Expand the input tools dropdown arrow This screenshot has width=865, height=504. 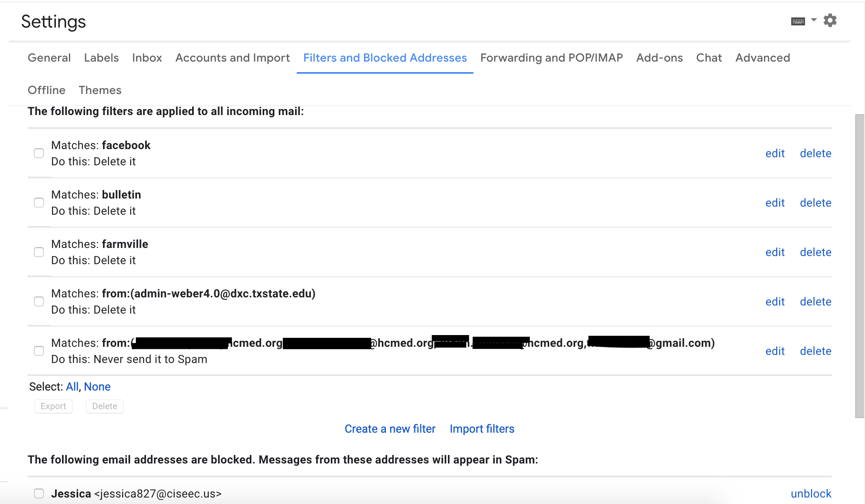pyautogui.click(x=814, y=20)
